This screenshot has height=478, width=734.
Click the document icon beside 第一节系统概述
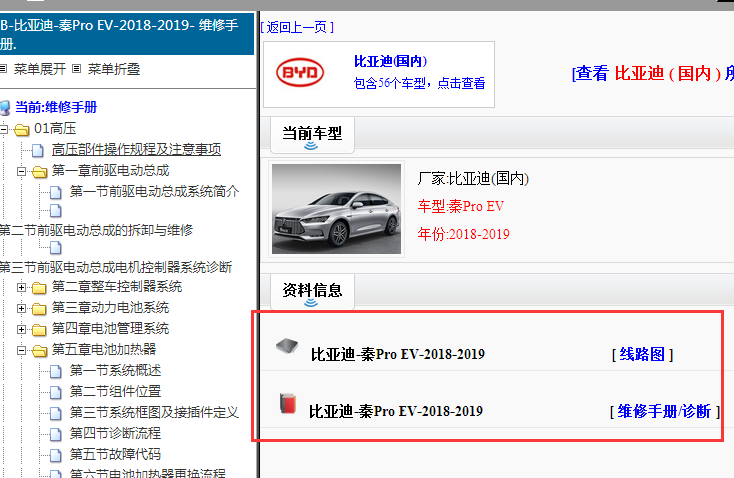[x=56, y=372]
